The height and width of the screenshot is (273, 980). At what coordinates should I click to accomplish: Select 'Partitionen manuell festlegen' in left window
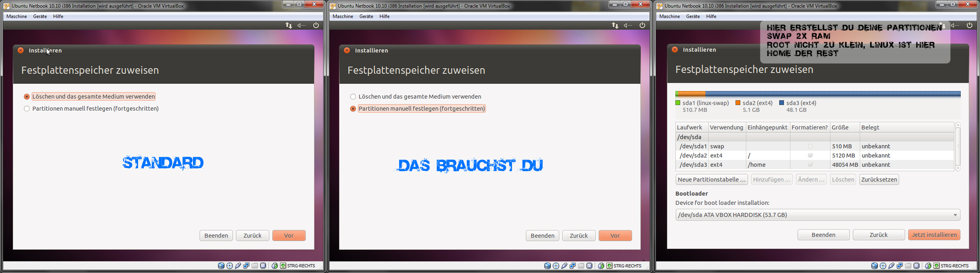91,109
